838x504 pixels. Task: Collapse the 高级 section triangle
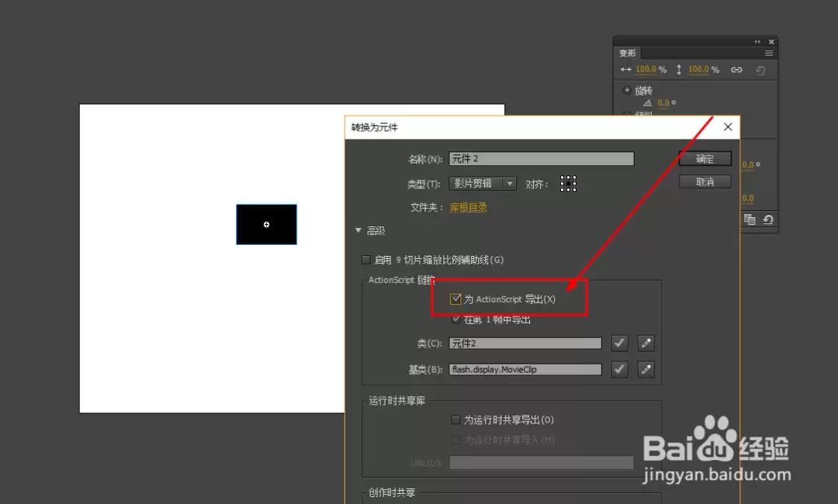tap(358, 230)
